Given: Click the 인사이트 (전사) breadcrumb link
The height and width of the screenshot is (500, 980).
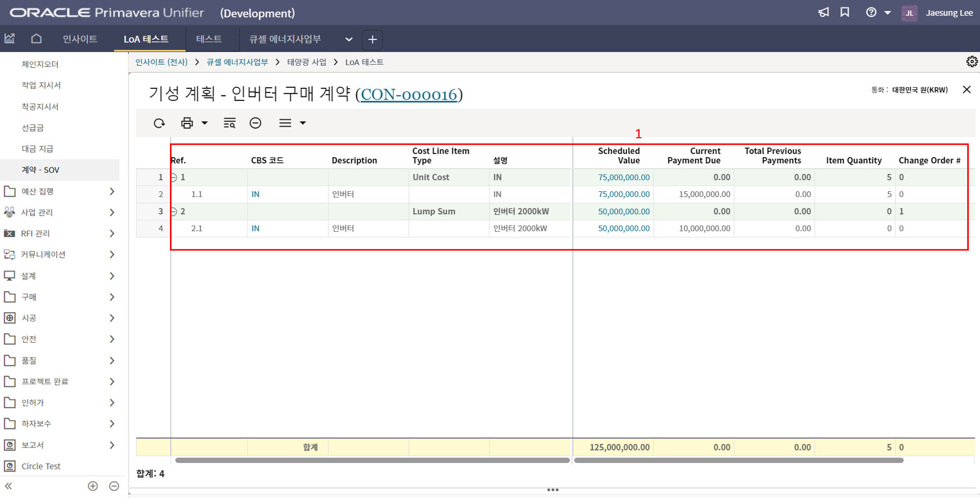Looking at the screenshot, I should tap(161, 62).
